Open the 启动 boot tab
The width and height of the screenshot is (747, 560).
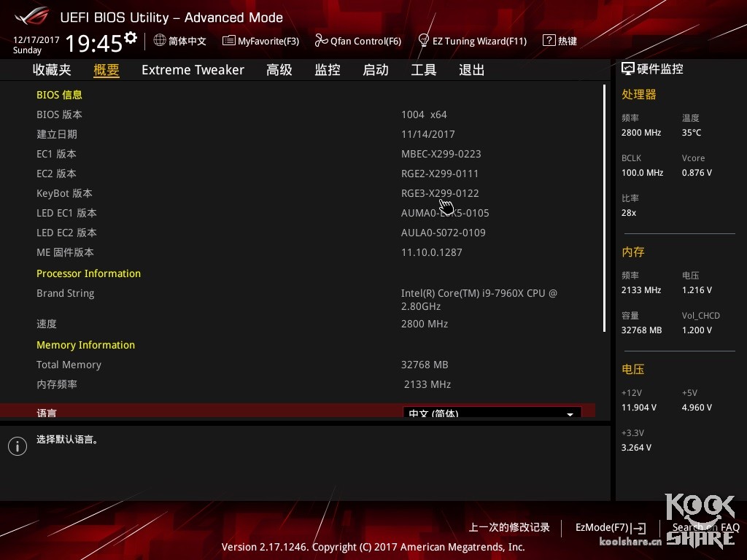pos(376,70)
